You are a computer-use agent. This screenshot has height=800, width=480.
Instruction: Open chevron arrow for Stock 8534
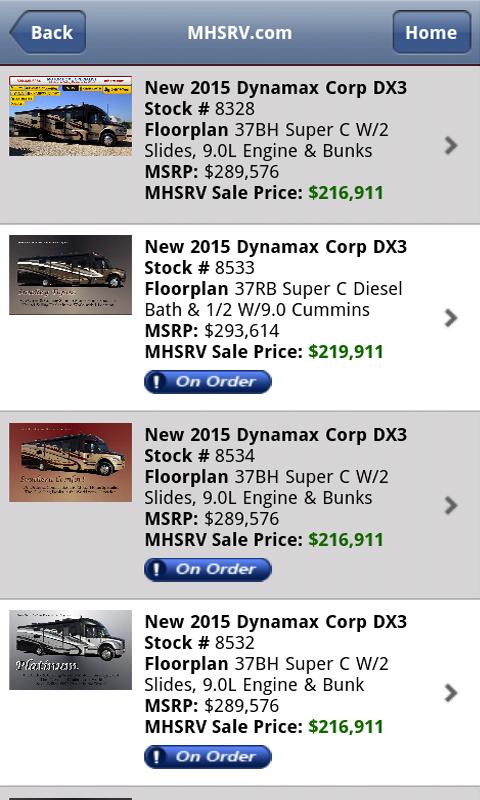coord(451,506)
